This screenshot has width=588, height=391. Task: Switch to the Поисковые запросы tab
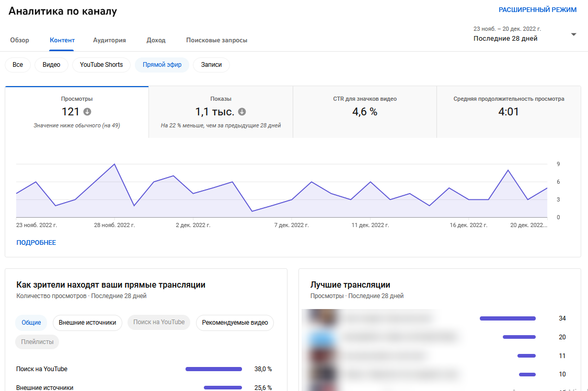pyautogui.click(x=217, y=40)
